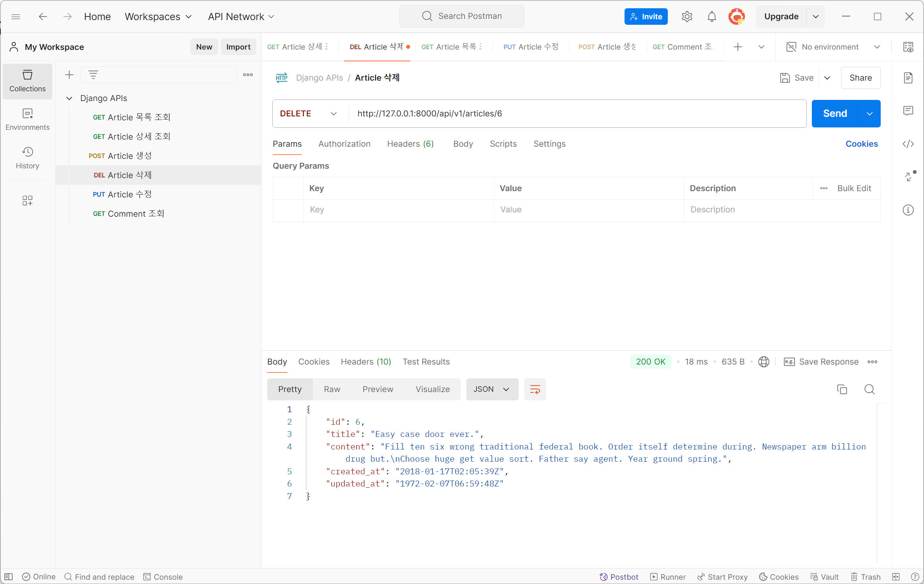Open the network information globe icon
The height and width of the screenshot is (584, 924).
(x=764, y=362)
